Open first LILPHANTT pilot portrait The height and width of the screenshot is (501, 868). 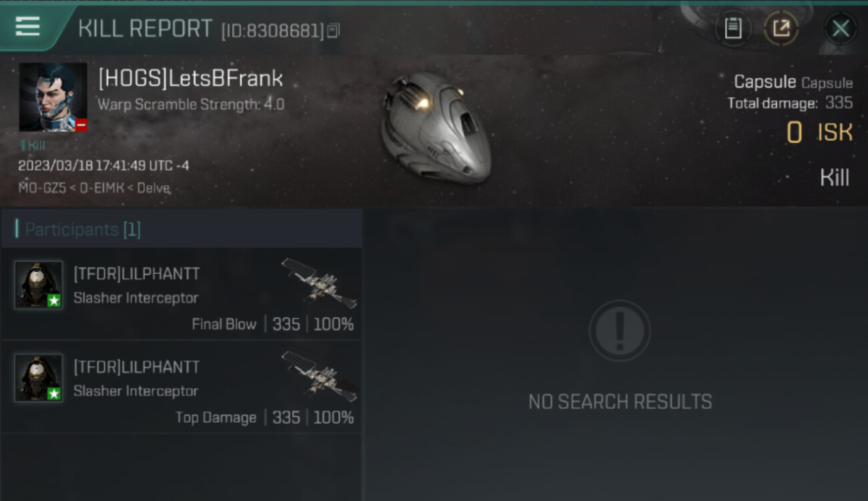click(x=39, y=285)
